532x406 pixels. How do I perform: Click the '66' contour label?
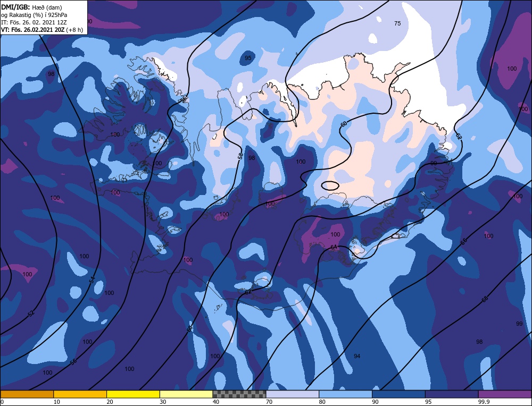(464, 241)
